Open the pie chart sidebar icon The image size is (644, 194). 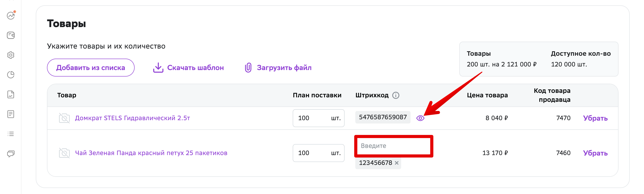[x=11, y=75]
